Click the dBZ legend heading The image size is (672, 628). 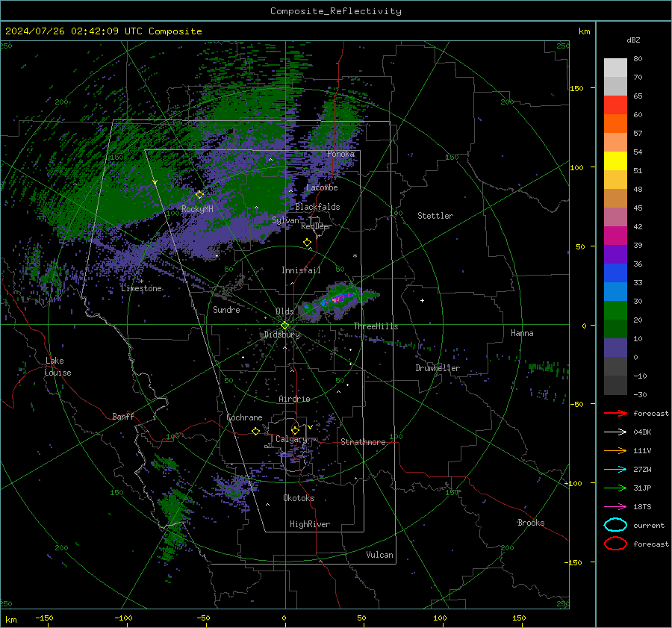point(633,40)
